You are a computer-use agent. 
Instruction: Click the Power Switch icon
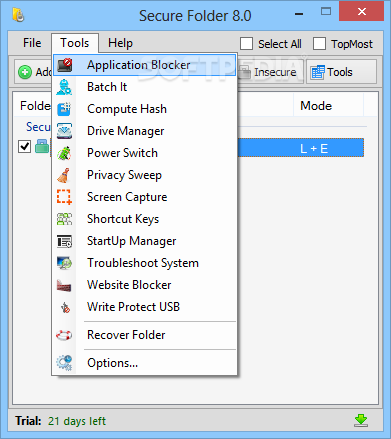64,153
